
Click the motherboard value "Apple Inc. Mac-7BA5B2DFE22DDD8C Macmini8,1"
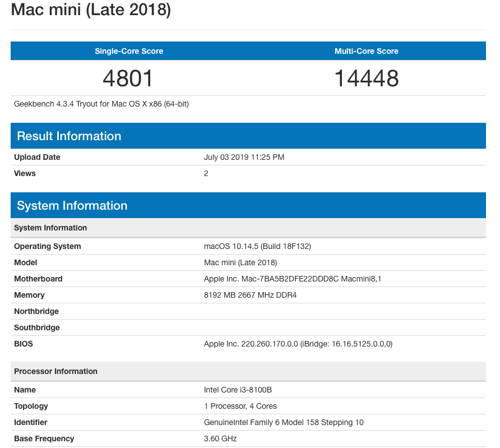pos(293,279)
